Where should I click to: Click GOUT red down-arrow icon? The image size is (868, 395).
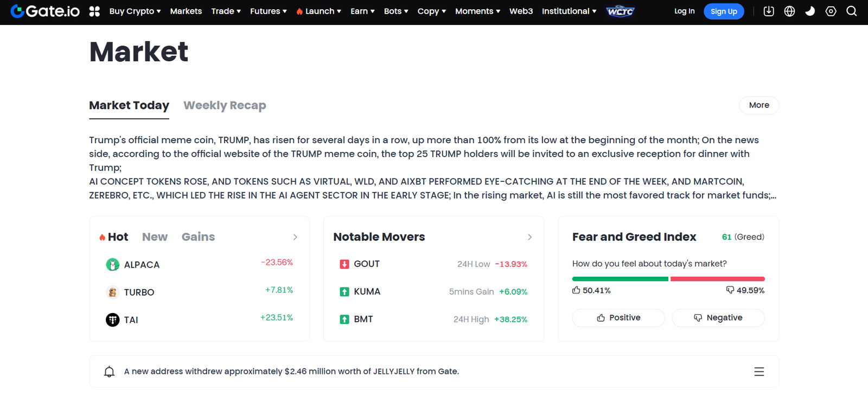pyautogui.click(x=344, y=264)
